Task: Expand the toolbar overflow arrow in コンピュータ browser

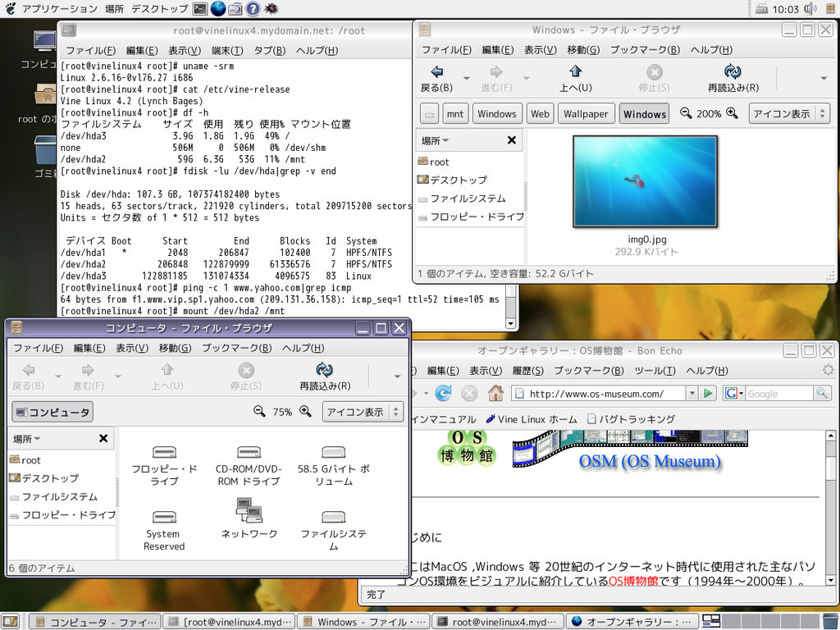Action: pos(397,377)
